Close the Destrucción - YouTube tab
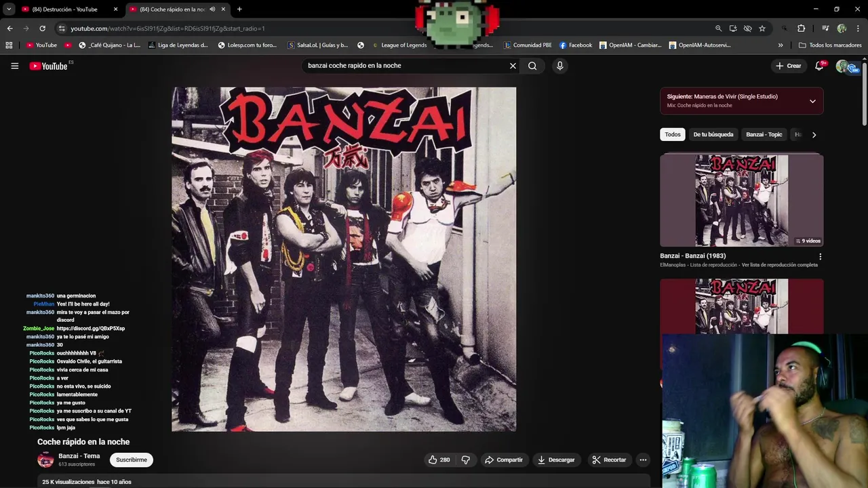The width and height of the screenshot is (868, 488). tap(115, 9)
